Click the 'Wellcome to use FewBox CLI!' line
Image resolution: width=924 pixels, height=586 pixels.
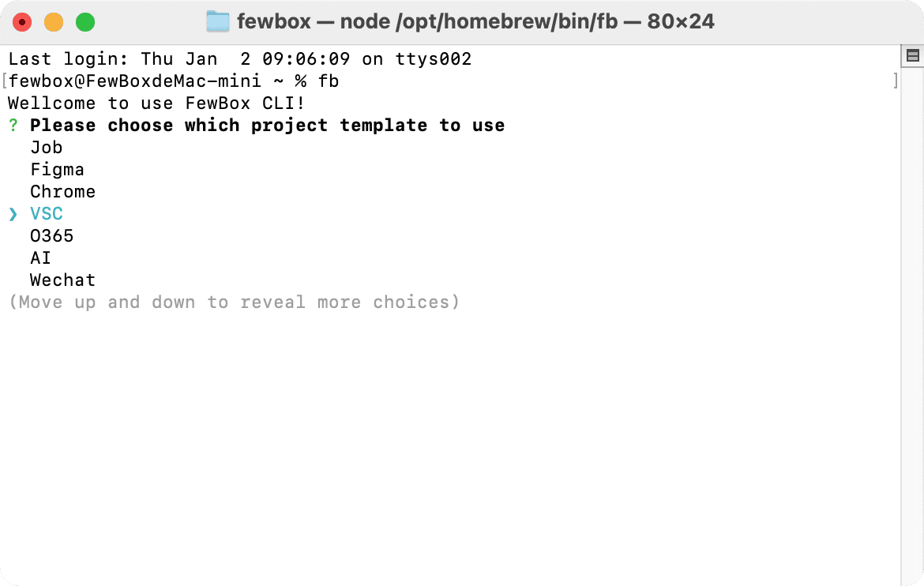[x=156, y=103]
